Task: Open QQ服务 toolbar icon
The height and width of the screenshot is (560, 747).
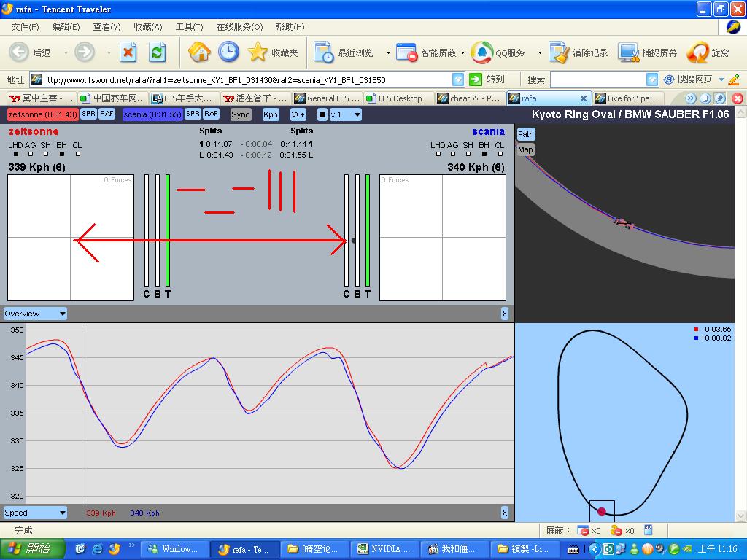Action: pos(481,52)
